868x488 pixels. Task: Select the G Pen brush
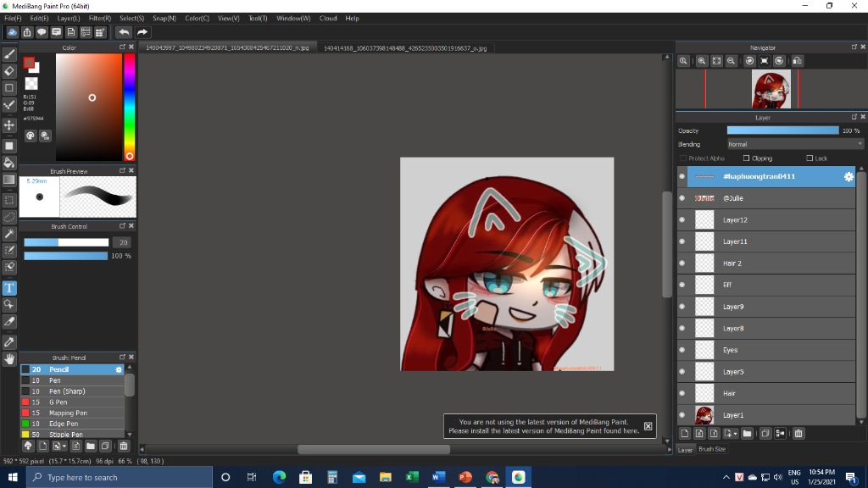click(x=73, y=402)
